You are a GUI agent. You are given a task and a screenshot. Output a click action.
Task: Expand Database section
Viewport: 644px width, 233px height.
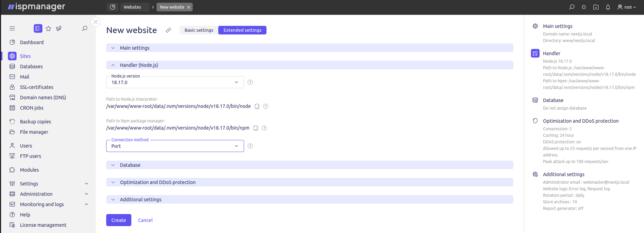pyautogui.click(x=310, y=165)
